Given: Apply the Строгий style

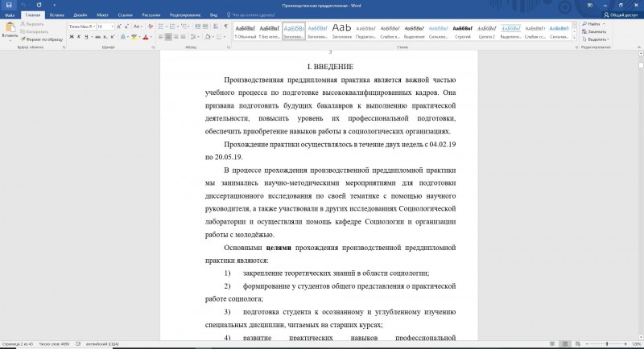Looking at the screenshot, I should point(462,31).
